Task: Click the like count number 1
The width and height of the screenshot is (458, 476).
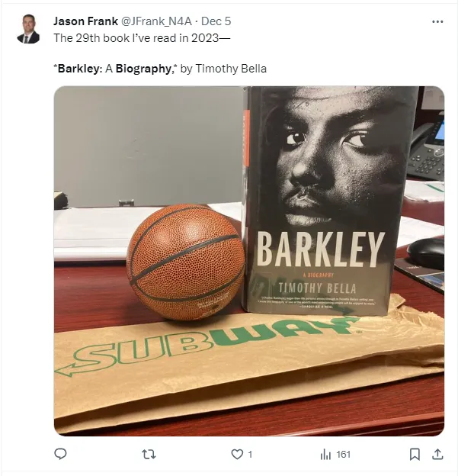Action: point(250,455)
